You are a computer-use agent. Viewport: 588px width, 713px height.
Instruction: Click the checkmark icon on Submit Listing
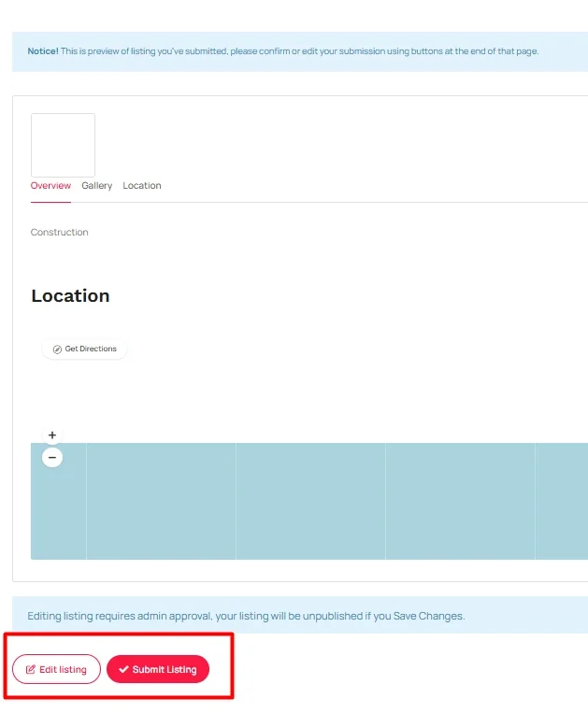tap(123, 670)
